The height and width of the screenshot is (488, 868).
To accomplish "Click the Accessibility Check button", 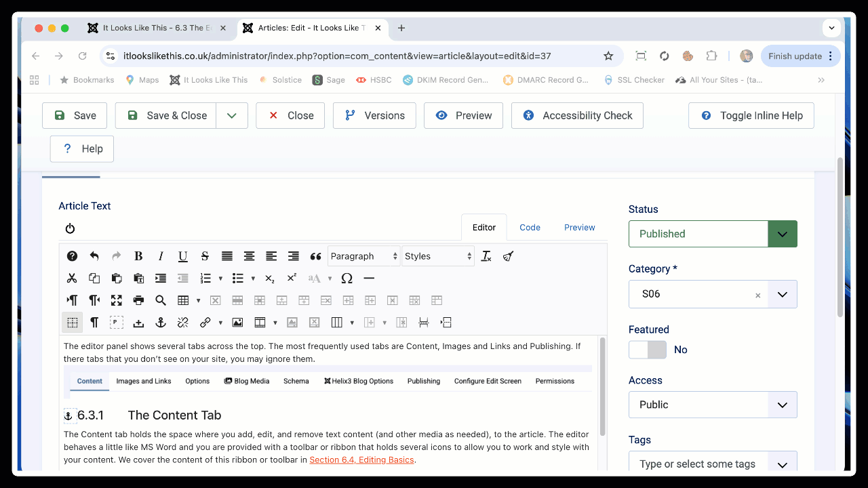I will click(x=577, y=115).
